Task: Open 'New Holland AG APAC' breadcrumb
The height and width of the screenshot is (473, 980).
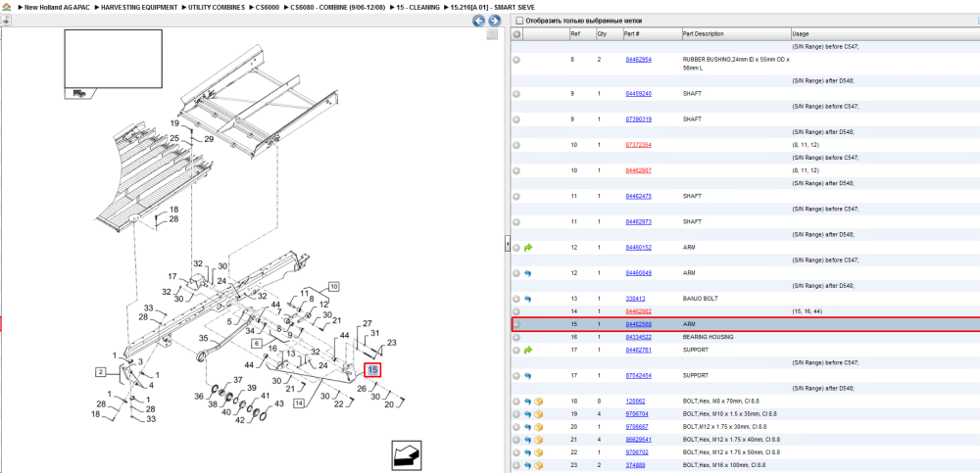Action: point(58,7)
